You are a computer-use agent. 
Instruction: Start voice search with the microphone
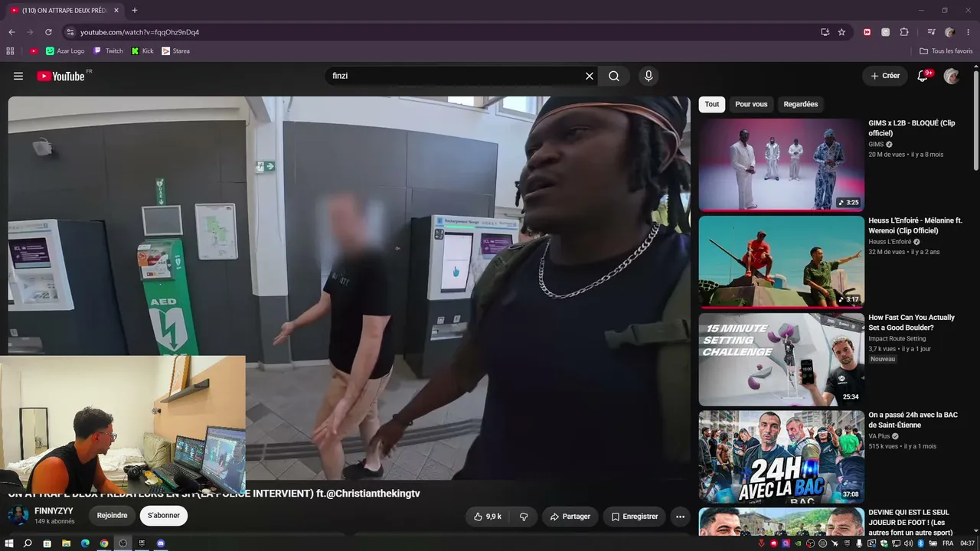(x=648, y=76)
